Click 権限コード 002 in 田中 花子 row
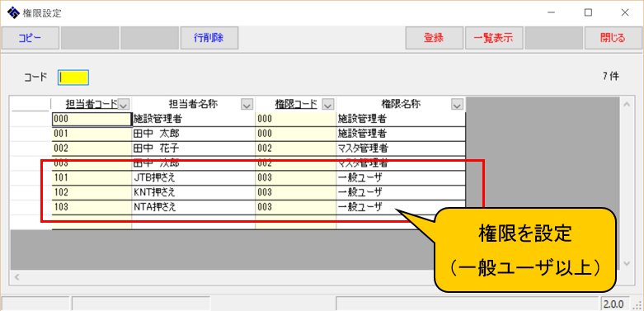This screenshot has width=644, height=311. point(296,148)
